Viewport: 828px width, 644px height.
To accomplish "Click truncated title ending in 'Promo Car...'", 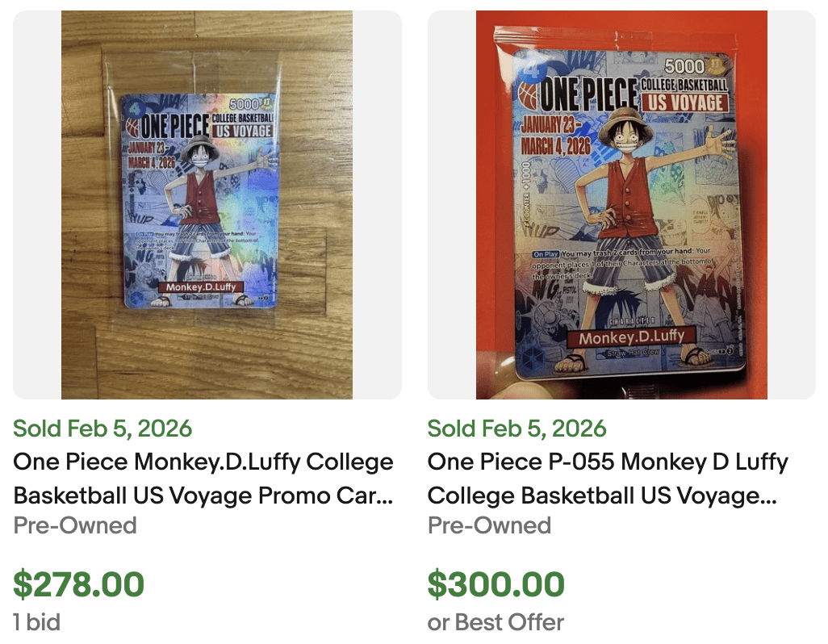I will click(202, 496).
